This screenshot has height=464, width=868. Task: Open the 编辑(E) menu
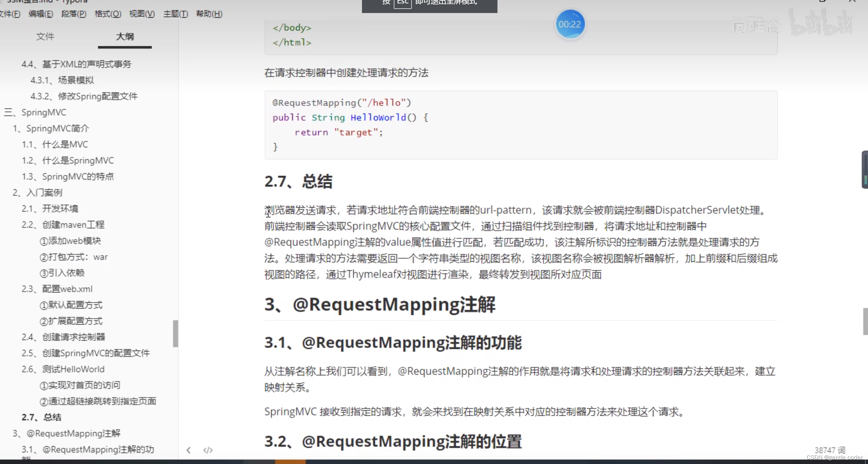click(41, 14)
